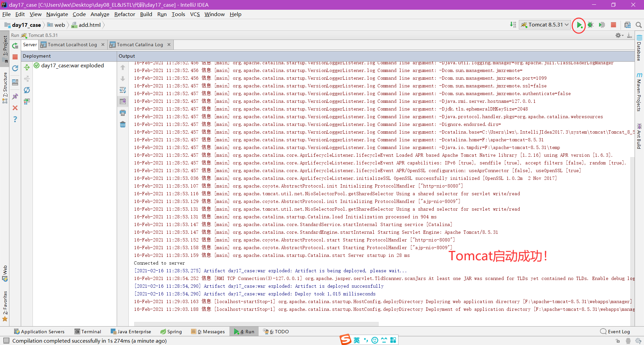The image size is (644, 345).
Task: Toggle scroll to end of output
Action: coord(123,101)
